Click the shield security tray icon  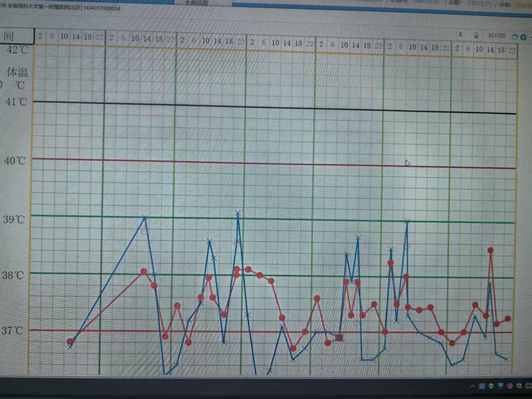point(519,386)
